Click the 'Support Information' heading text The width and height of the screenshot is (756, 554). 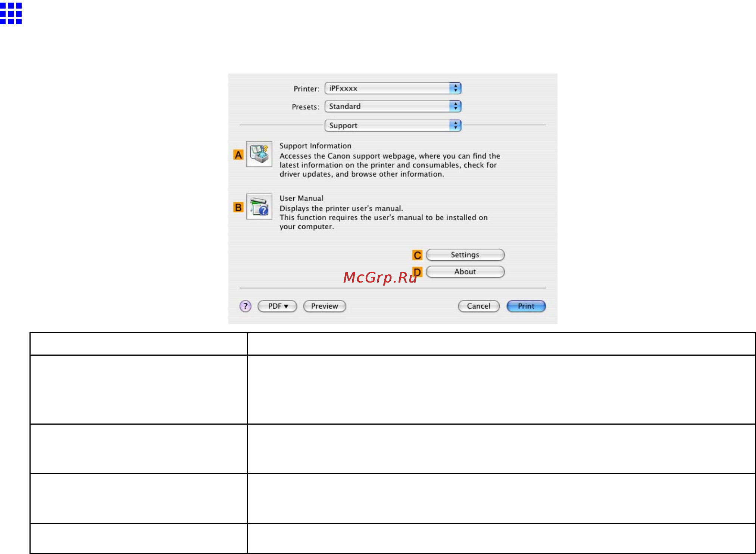[315, 146]
